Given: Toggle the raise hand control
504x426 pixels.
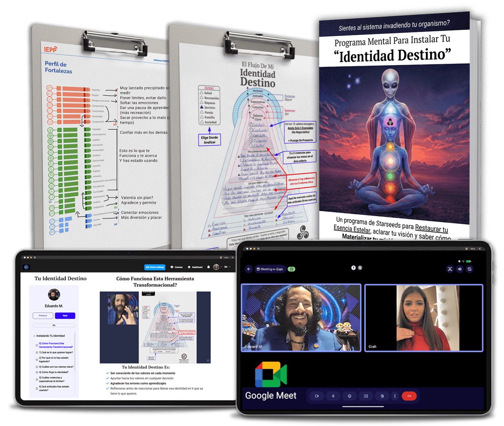Looking at the screenshot, I should [x=382, y=396].
